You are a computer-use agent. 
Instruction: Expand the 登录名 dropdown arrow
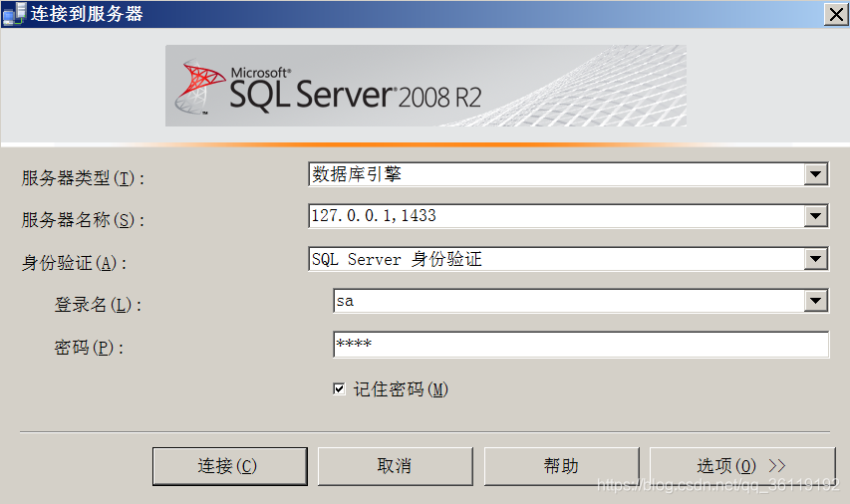coord(815,301)
